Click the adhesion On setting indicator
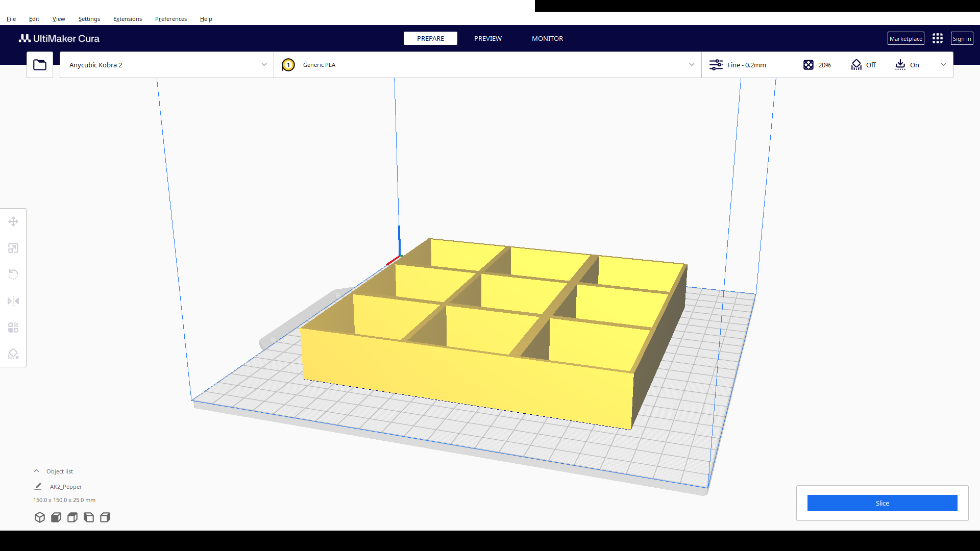The width and height of the screenshot is (980, 551). tap(907, 65)
